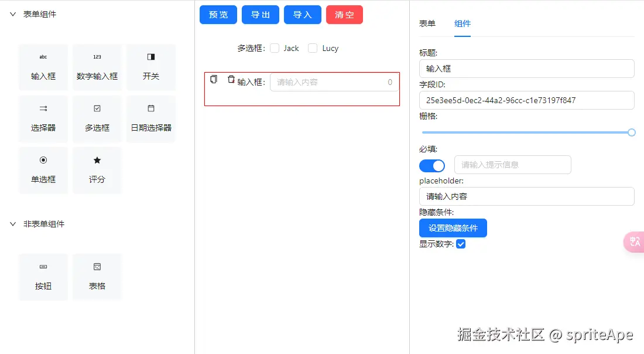Click the 隐藏条件 label

pos(436,212)
